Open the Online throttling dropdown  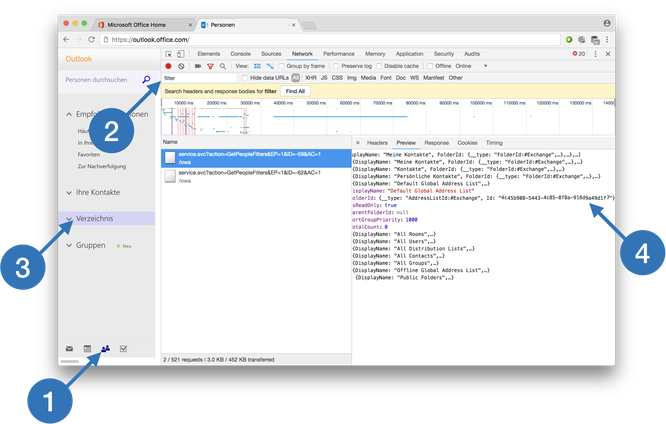[x=471, y=66]
